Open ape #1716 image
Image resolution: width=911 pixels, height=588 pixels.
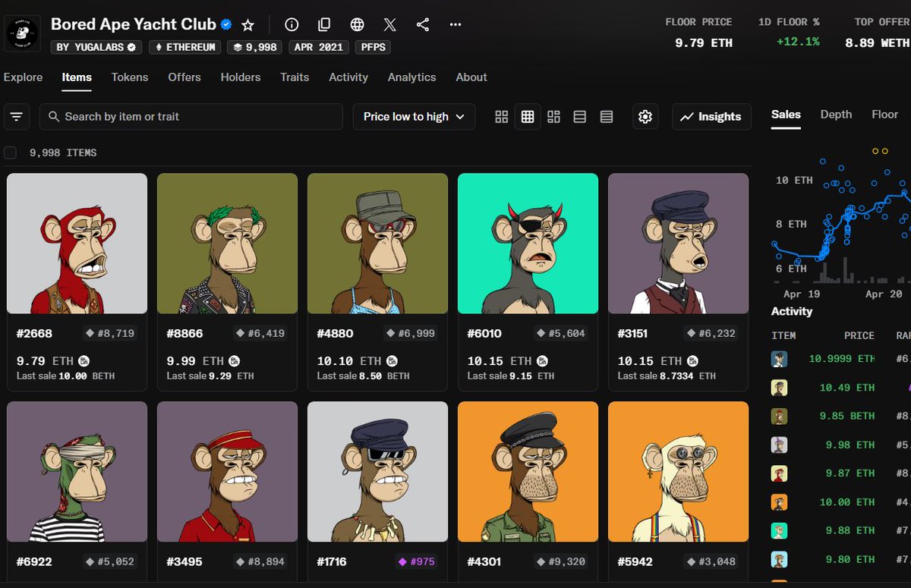pos(377,472)
